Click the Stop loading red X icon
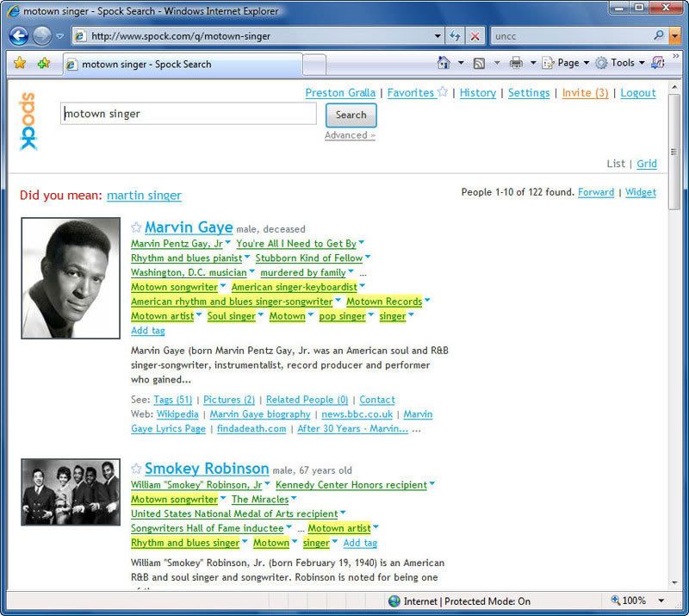689x616 pixels. click(475, 36)
